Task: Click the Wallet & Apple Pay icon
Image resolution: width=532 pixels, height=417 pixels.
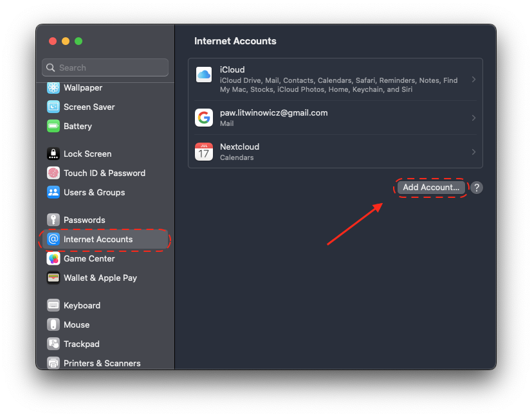Action: (x=53, y=278)
